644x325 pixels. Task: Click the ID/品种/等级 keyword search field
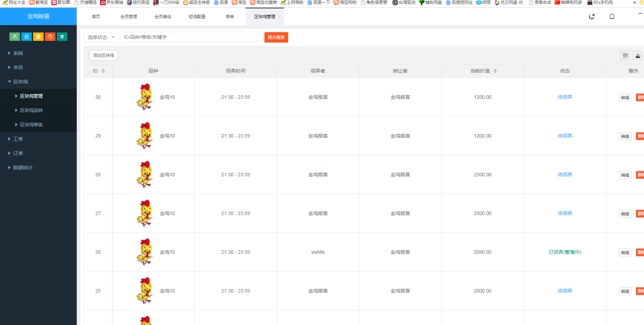click(x=189, y=37)
